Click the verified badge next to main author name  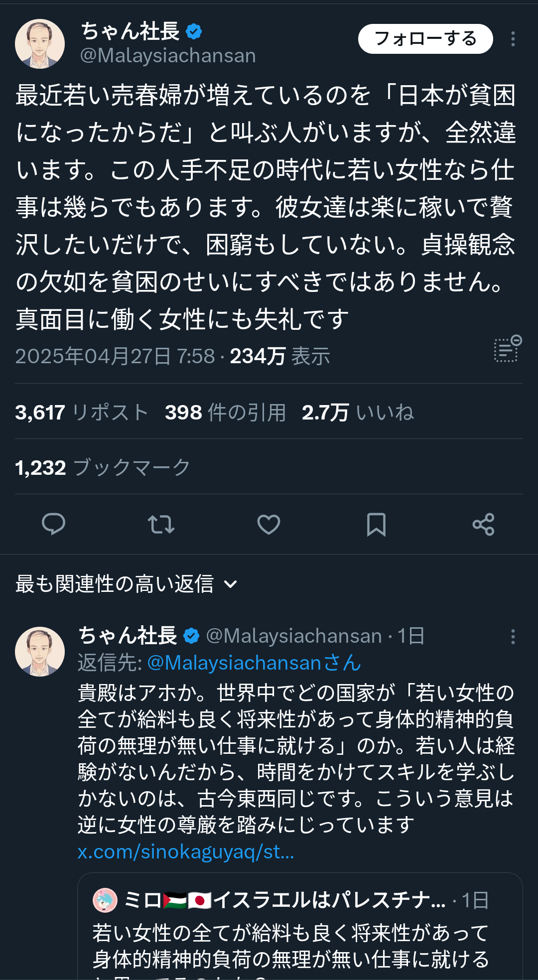click(194, 32)
